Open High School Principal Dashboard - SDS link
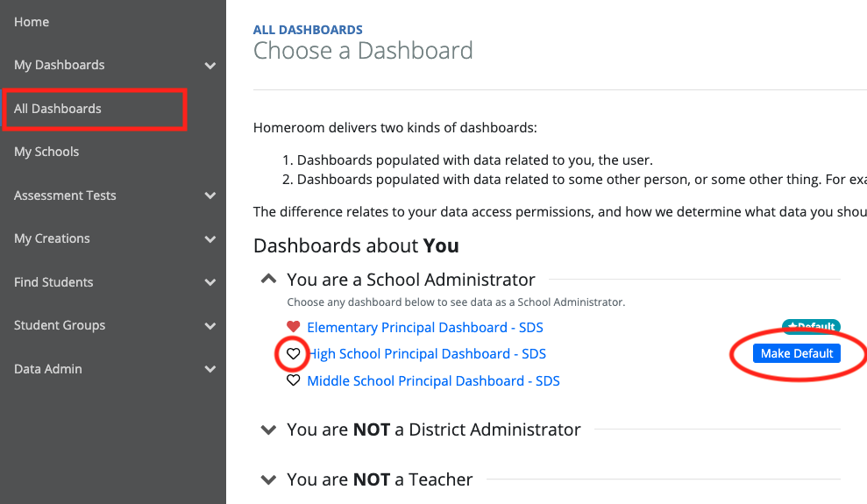 [x=427, y=354]
